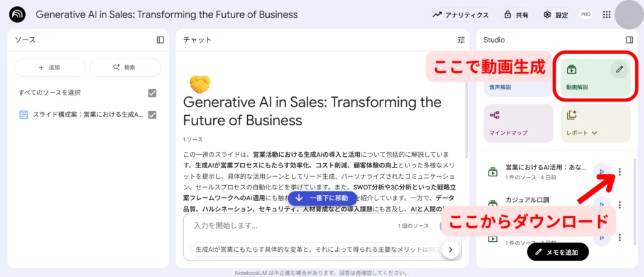Viewport: 644px width, 277px height.
Task: Open the 共有 share option
Action: [x=517, y=15]
